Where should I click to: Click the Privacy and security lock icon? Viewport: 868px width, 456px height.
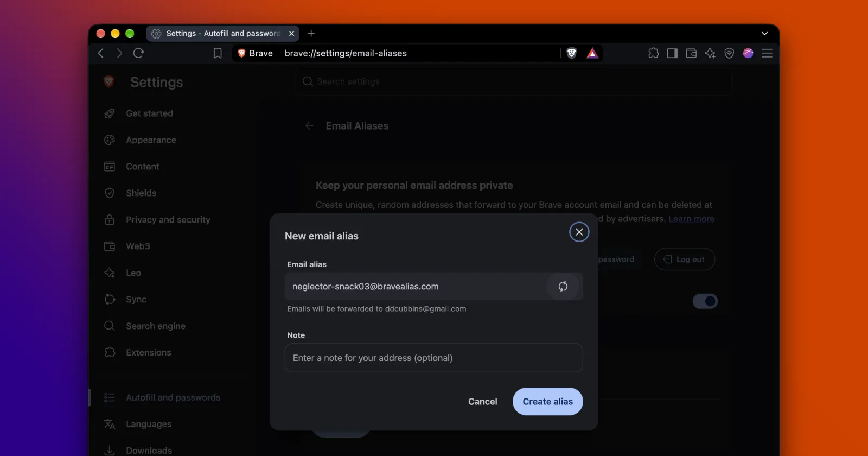tap(110, 220)
